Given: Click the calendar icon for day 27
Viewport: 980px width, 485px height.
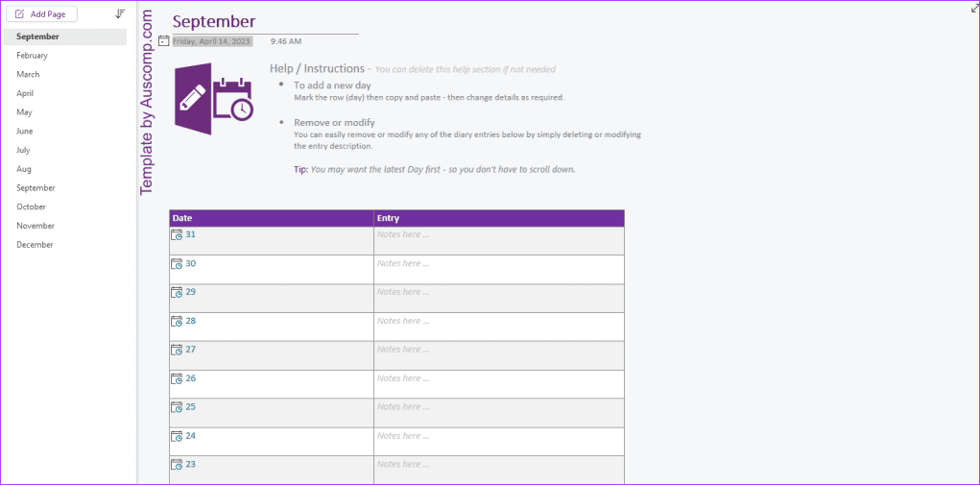Looking at the screenshot, I should [177, 350].
